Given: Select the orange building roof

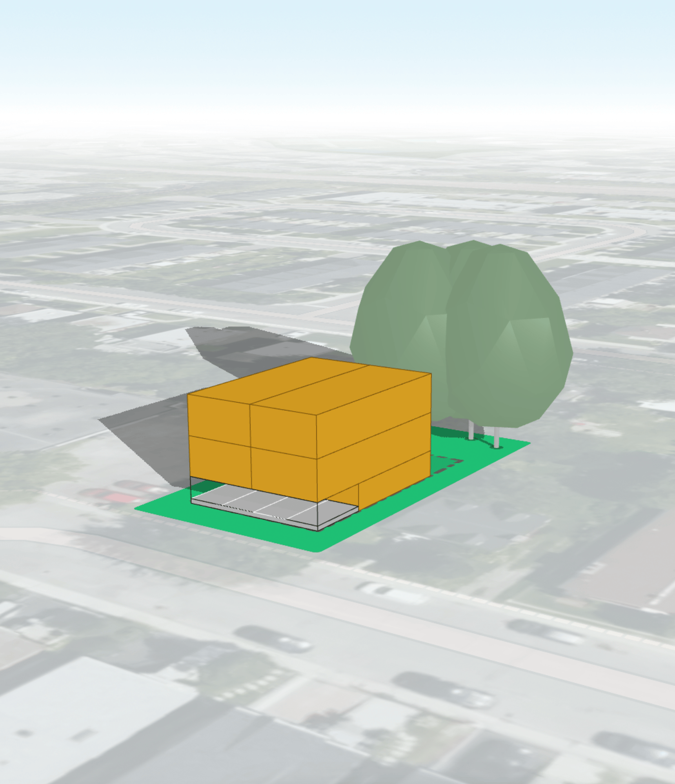Looking at the screenshot, I should pyautogui.click(x=310, y=385).
